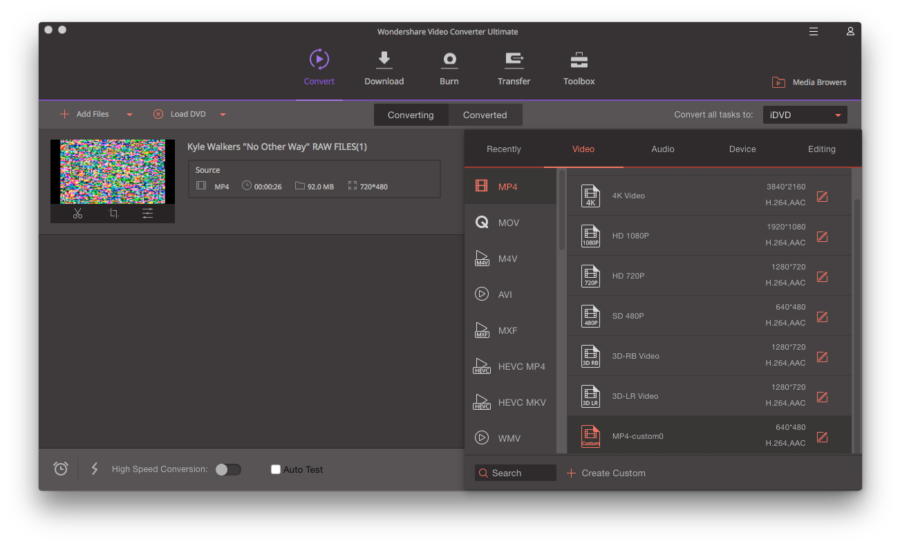
Task: Show the Converted list
Action: point(485,115)
